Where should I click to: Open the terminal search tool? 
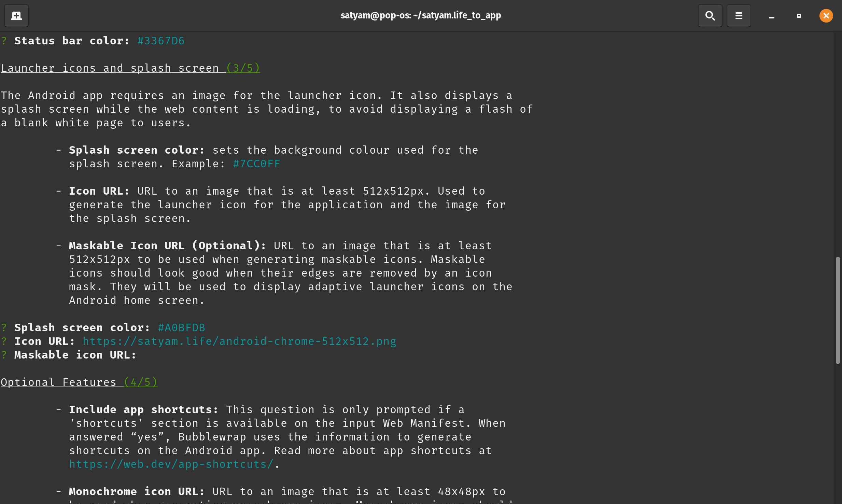pos(710,16)
